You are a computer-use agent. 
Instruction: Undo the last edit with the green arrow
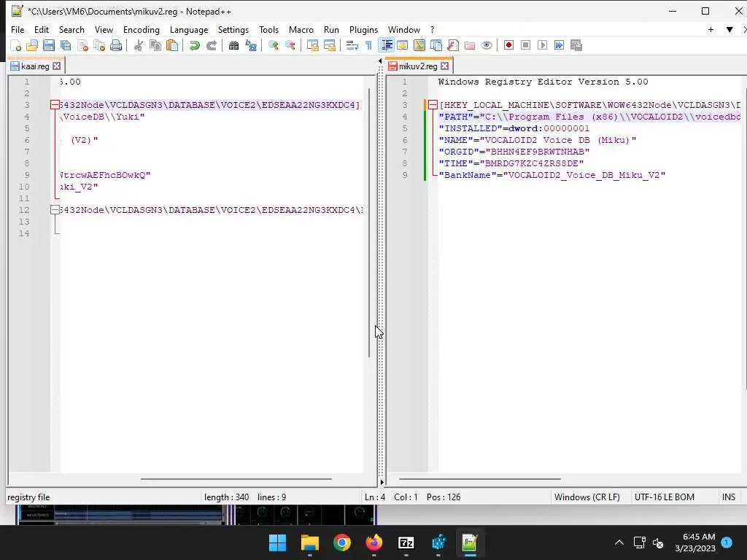194,45
